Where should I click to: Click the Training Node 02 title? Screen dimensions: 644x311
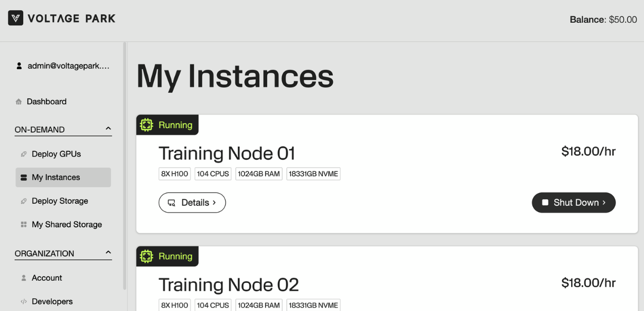pos(228,285)
